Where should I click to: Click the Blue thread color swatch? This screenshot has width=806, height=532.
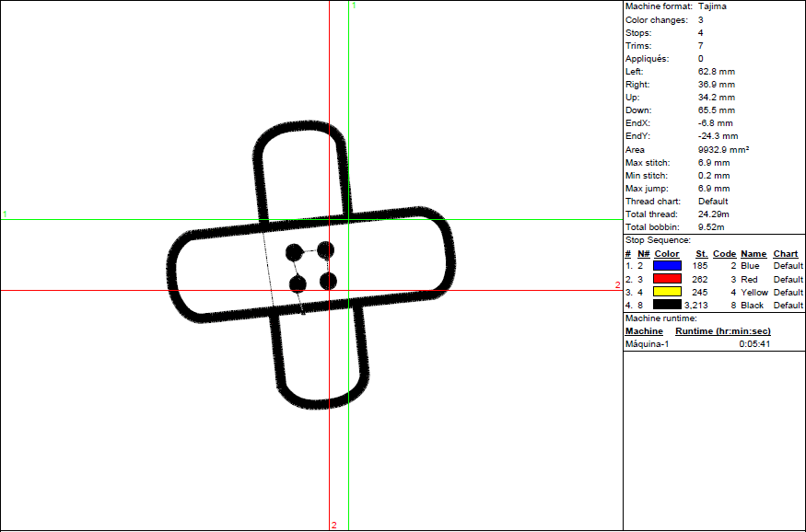point(668,266)
